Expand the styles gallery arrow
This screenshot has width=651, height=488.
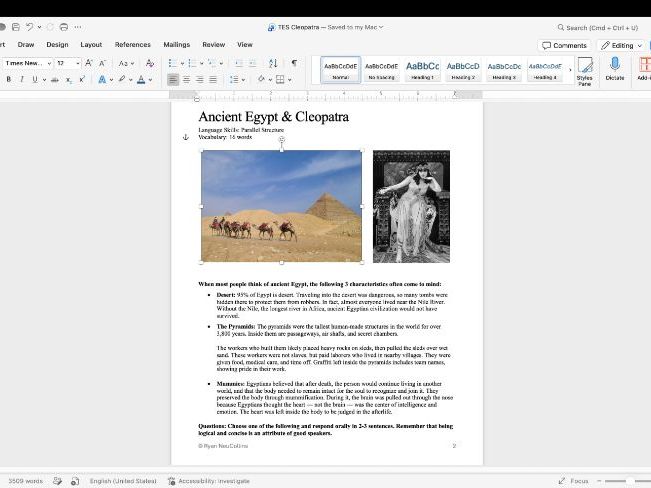[x=570, y=70]
